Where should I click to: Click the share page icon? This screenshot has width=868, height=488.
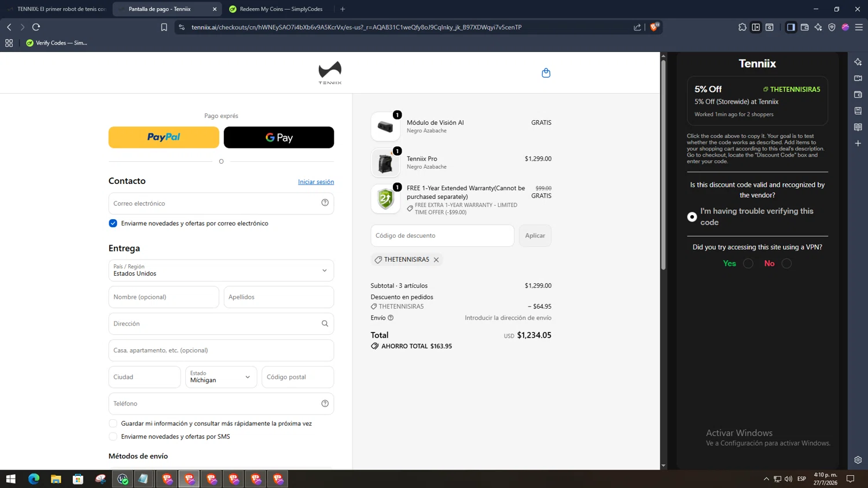coord(637,27)
